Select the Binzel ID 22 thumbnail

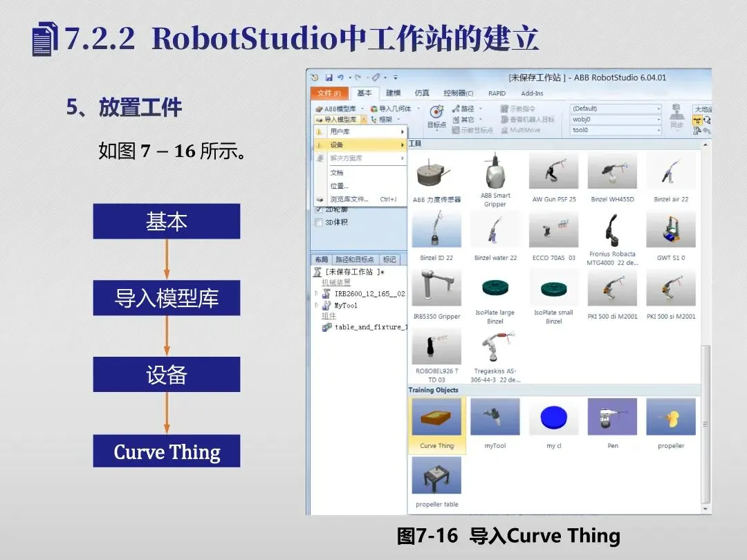(x=436, y=230)
